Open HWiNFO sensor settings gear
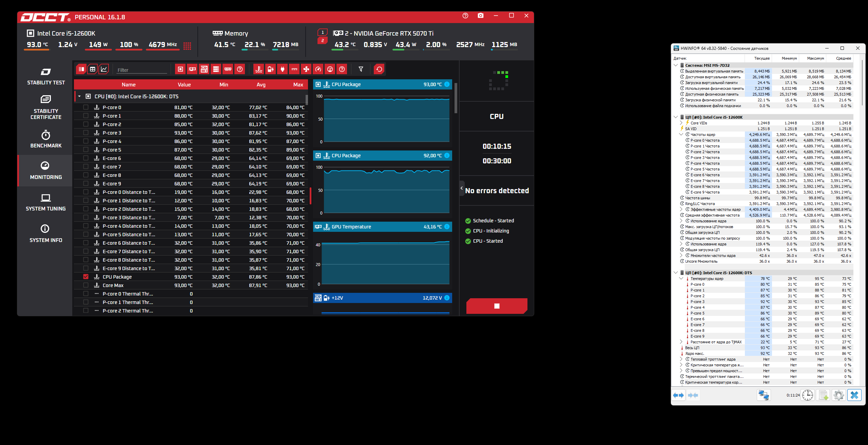 pyautogui.click(x=838, y=395)
